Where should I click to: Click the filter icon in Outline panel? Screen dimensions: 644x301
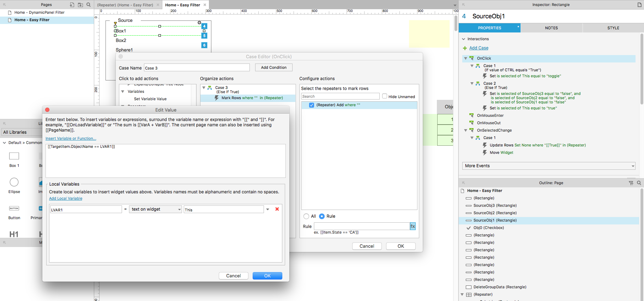[631, 183]
